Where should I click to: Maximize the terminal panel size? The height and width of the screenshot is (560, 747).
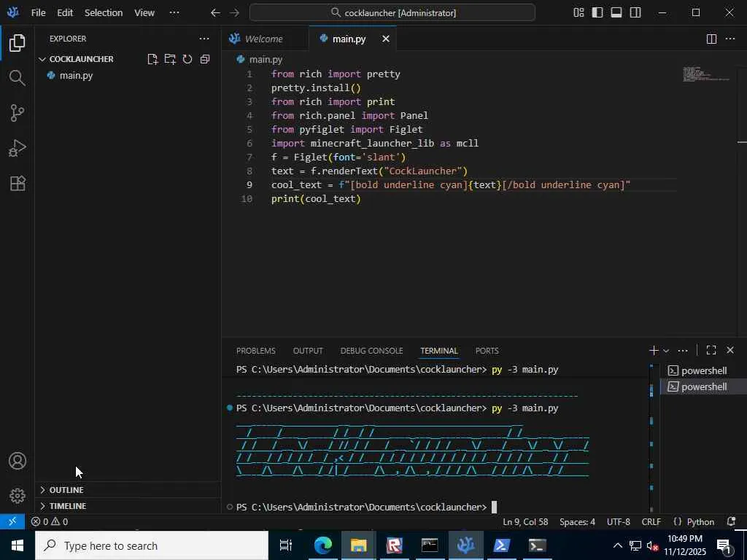[711, 351]
